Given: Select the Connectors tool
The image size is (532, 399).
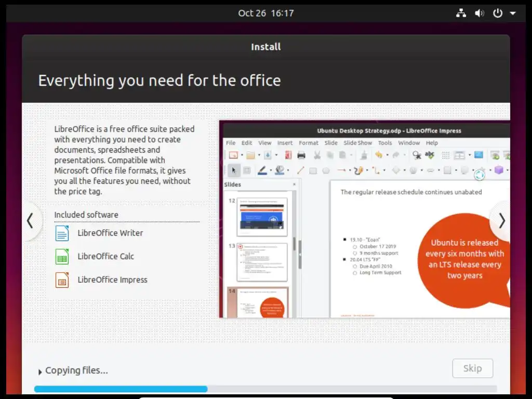Looking at the screenshot, I should [376, 170].
